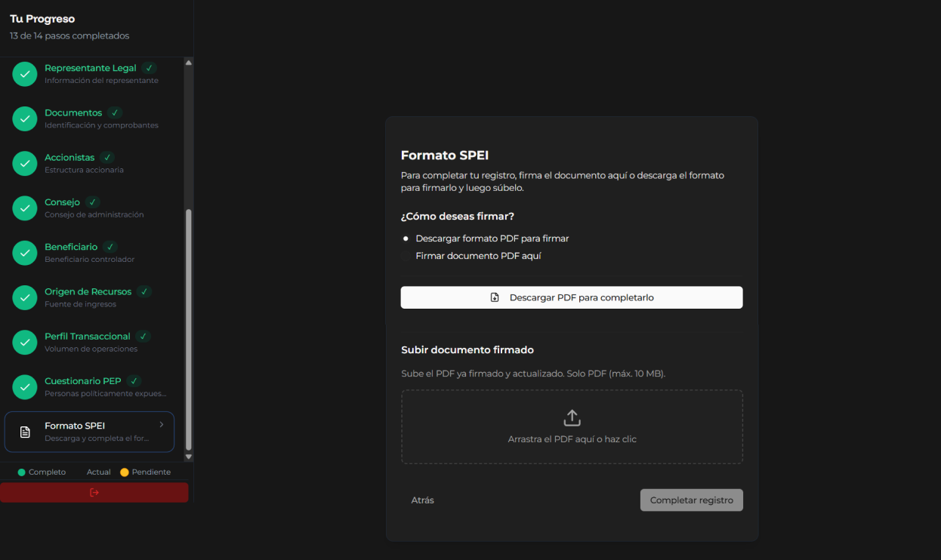Click the green check circle beside Accionistas
The image size is (941, 560).
pyautogui.click(x=25, y=164)
